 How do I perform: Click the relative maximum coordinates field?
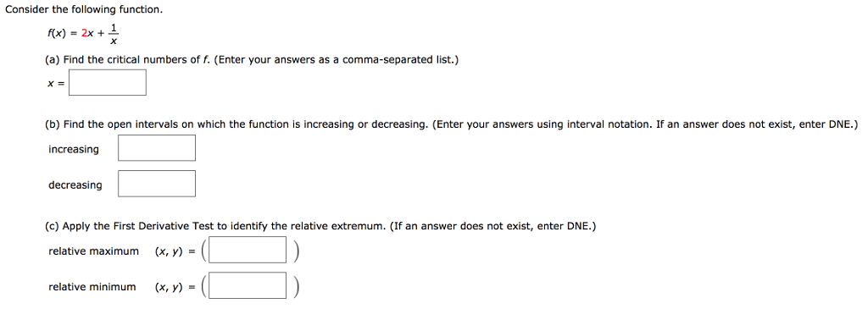coord(248,250)
